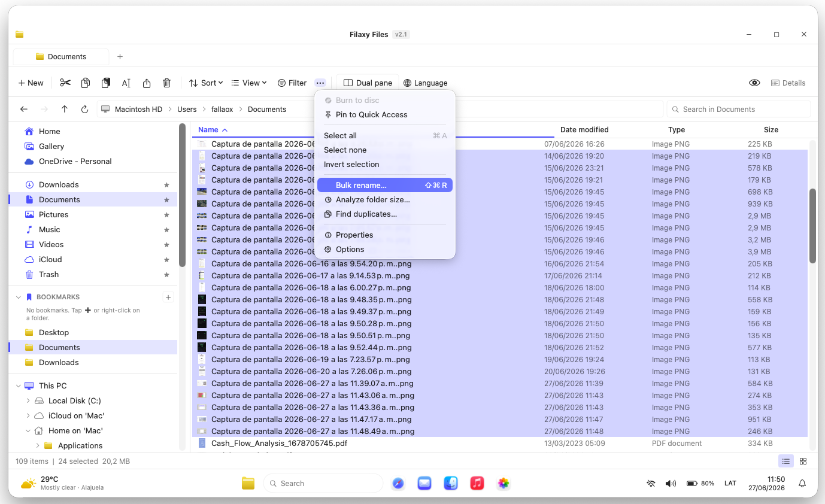Add a new tab with plus
825x504 pixels.
pyautogui.click(x=120, y=57)
